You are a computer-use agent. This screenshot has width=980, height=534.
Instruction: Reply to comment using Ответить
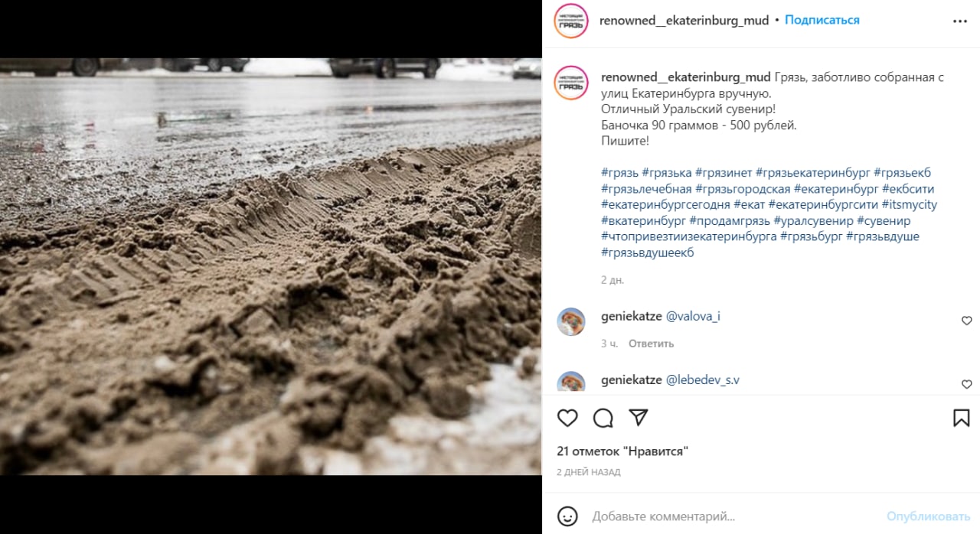(x=651, y=344)
